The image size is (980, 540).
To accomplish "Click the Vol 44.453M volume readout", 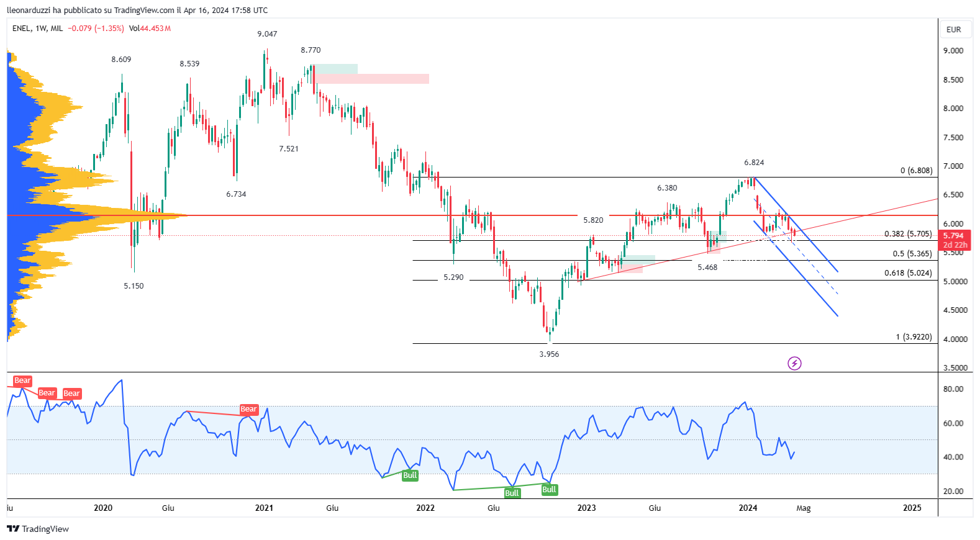I will click(x=150, y=29).
